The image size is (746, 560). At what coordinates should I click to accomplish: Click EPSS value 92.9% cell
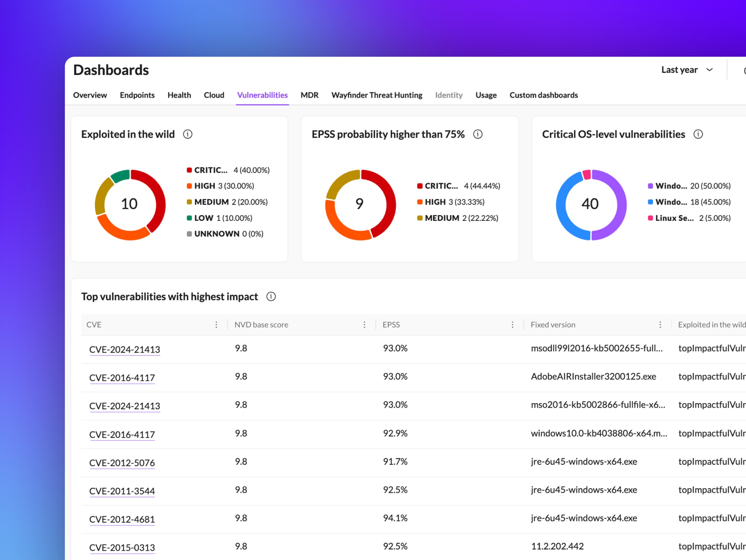coord(395,433)
